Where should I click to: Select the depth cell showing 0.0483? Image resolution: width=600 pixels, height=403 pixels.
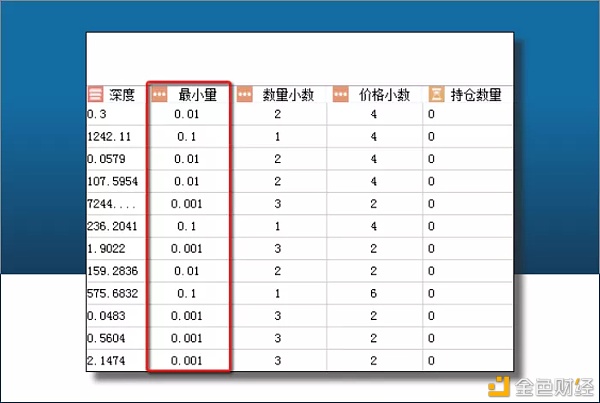106,316
